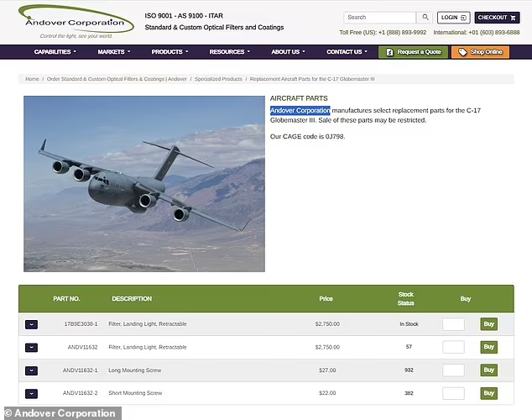Click the highlighted Andover Corporation text

click(x=300, y=110)
